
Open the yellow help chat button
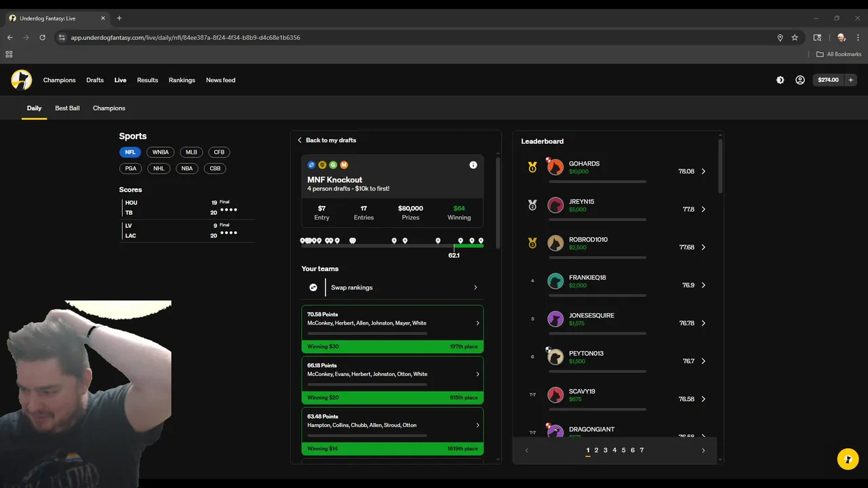pyautogui.click(x=848, y=459)
